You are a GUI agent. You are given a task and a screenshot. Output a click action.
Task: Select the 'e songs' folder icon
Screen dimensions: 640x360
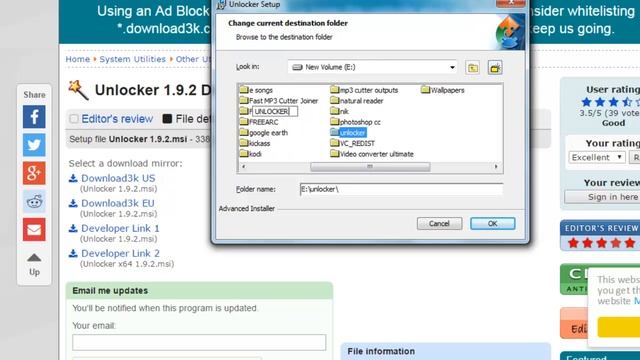point(244,89)
